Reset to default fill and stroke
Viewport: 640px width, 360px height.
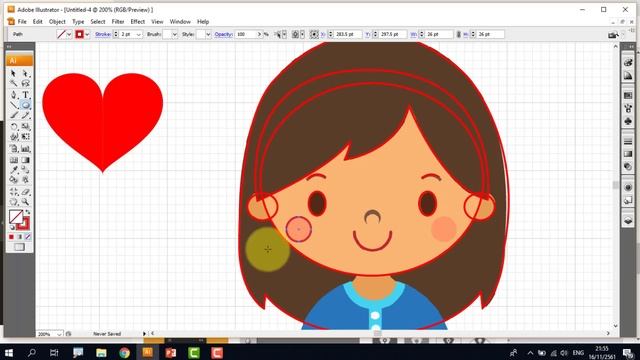[12, 227]
